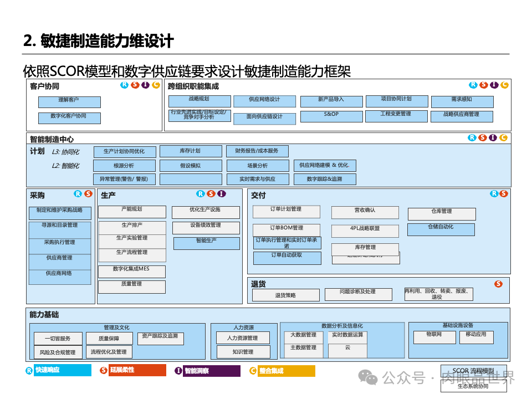Click the legend C icon beside 整合集成
Viewport: 532px width, 399px height.
[253, 371]
